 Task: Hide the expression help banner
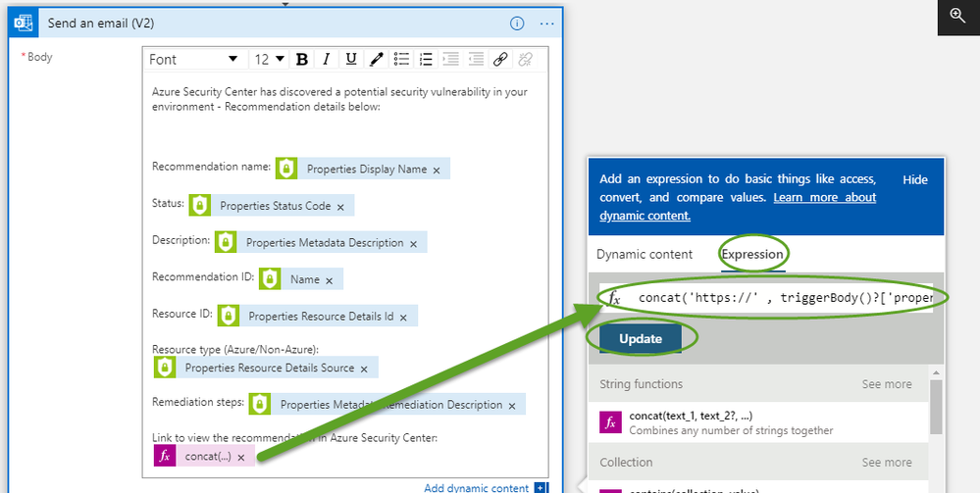click(x=915, y=180)
